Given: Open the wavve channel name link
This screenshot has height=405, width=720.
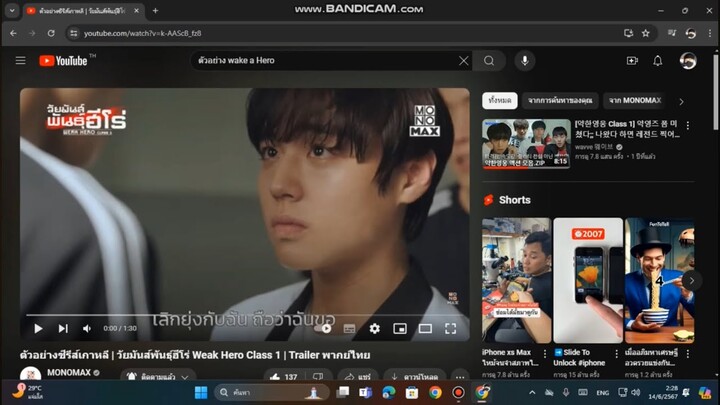Looking at the screenshot, I should [x=594, y=147].
